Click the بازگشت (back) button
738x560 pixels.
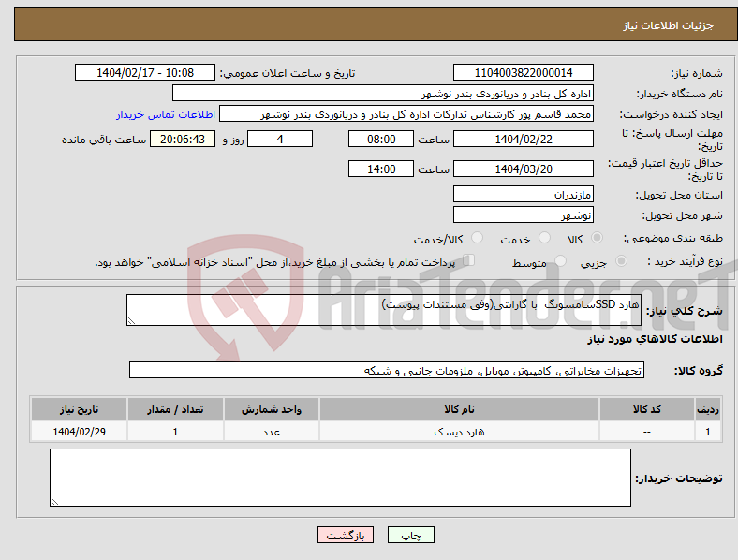(x=346, y=535)
